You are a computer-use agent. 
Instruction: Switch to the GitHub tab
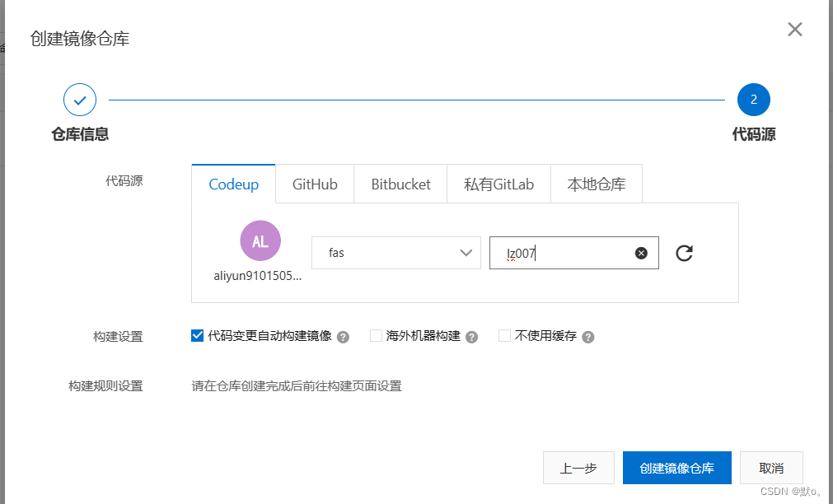(x=315, y=184)
